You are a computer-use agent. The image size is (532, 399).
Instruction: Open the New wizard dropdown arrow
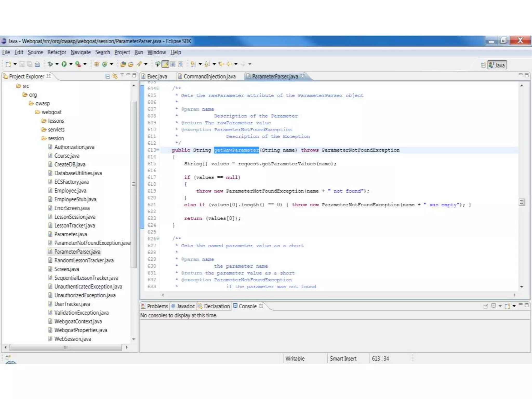15,64
